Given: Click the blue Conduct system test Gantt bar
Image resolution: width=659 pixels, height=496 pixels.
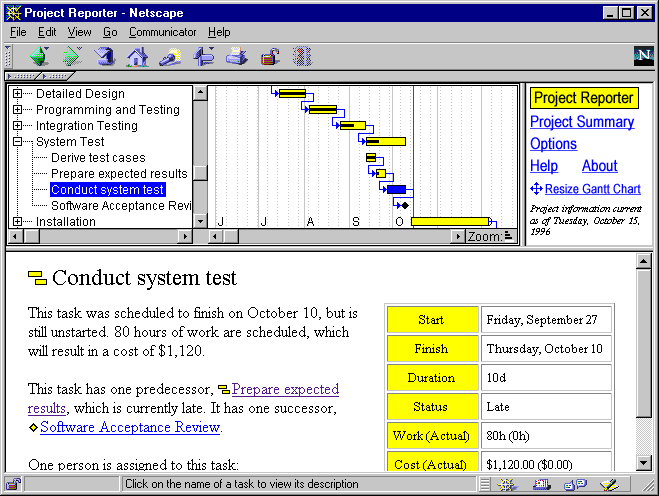Looking at the screenshot, I should click(x=396, y=190).
